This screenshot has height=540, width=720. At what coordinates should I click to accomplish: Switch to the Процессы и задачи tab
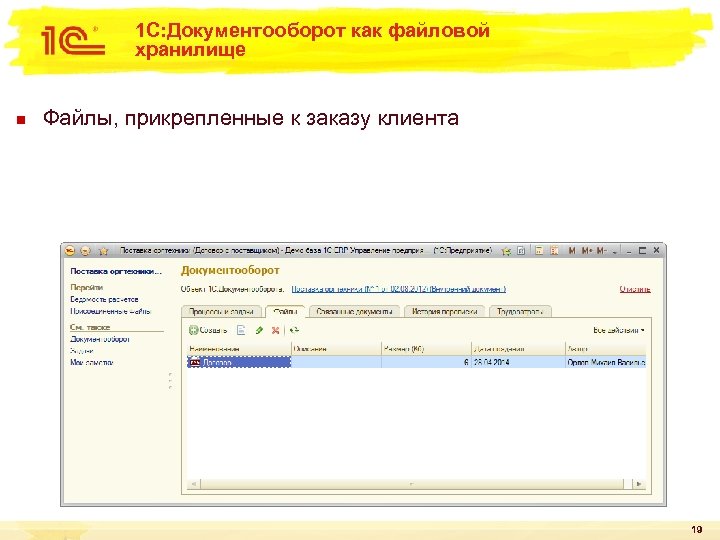(x=221, y=311)
